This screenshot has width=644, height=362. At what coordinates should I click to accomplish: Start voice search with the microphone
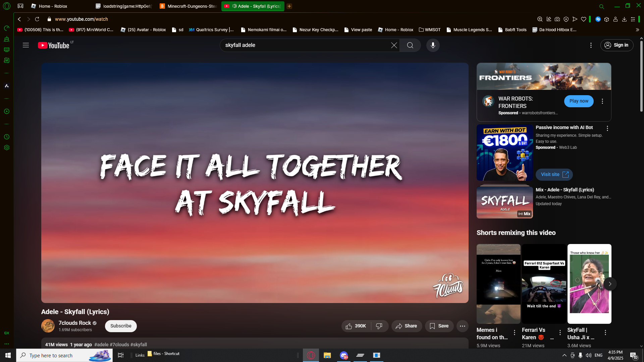pyautogui.click(x=433, y=45)
